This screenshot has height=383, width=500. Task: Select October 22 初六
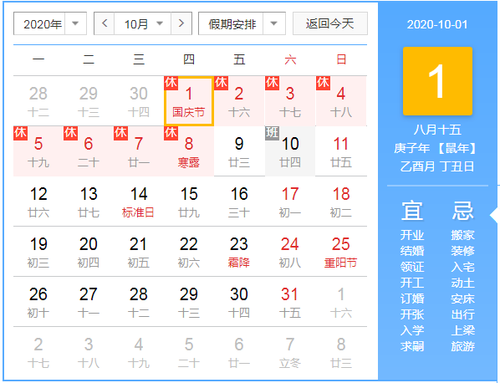point(189,252)
